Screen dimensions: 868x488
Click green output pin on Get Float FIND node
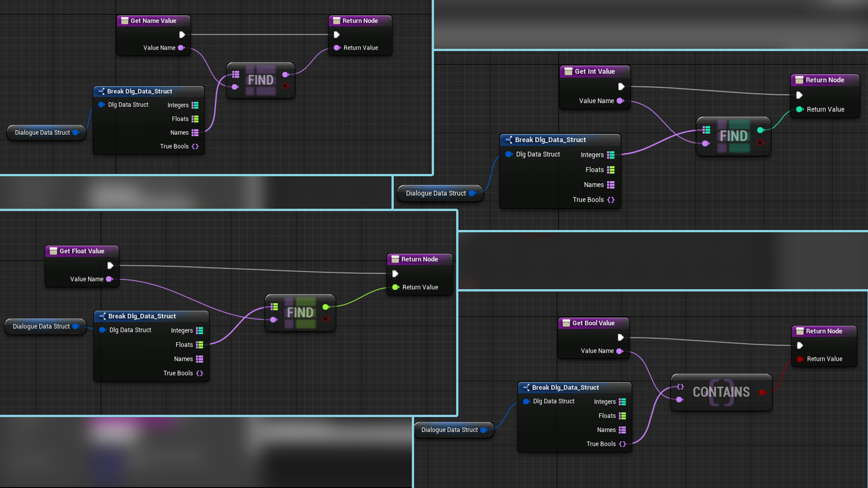pos(325,307)
